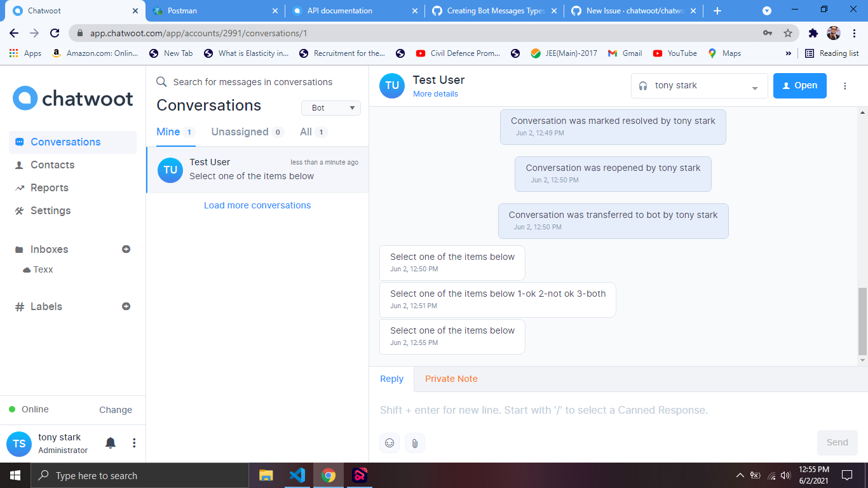The image size is (868, 488).
Task: Open the Bot filter dropdown
Action: click(330, 107)
